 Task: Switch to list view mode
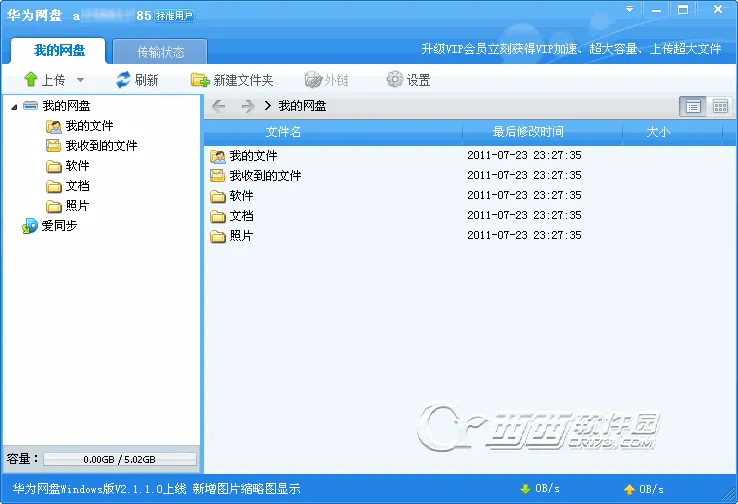click(x=693, y=107)
